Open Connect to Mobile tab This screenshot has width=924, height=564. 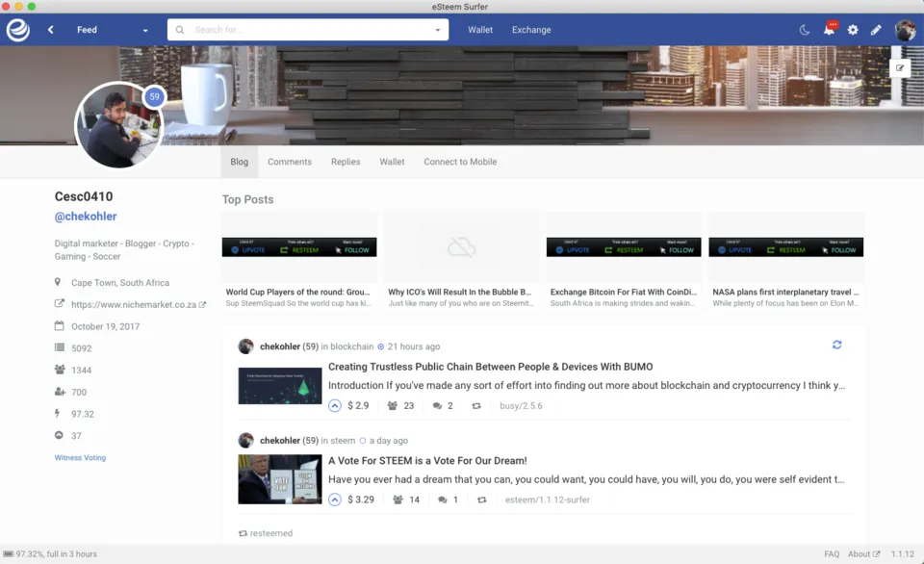pos(460,162)
